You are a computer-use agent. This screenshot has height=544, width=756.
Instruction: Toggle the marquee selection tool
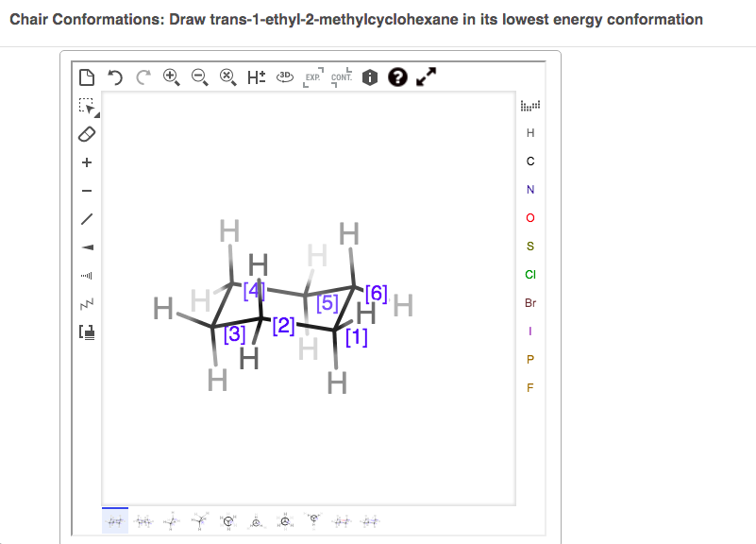tap(86, 107)
